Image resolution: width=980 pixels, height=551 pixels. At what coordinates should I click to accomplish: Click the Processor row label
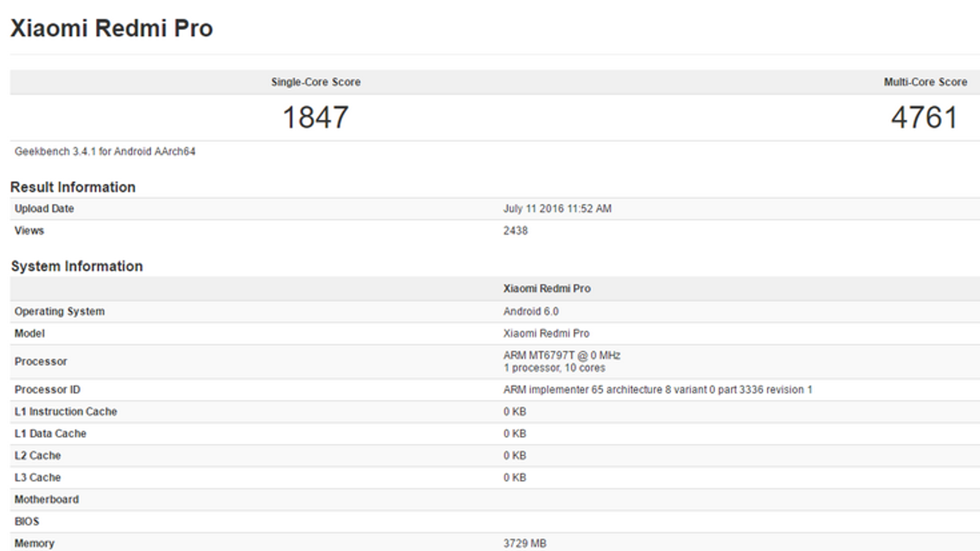[41, 362]
